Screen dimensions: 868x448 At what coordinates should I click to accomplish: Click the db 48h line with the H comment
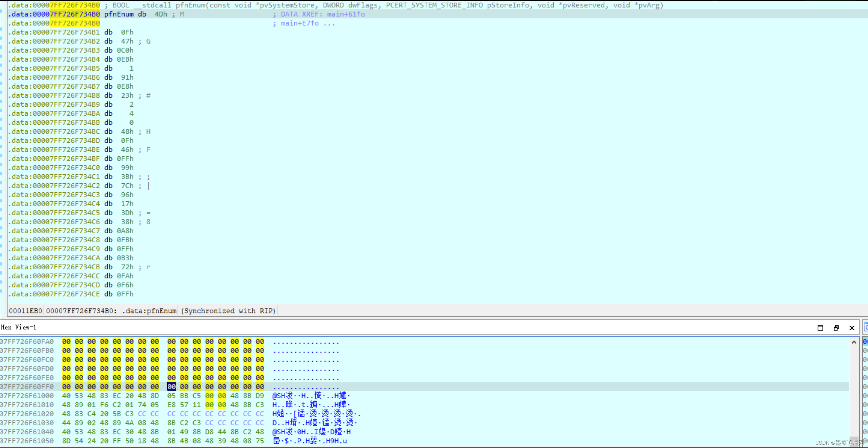click(127, 131)
